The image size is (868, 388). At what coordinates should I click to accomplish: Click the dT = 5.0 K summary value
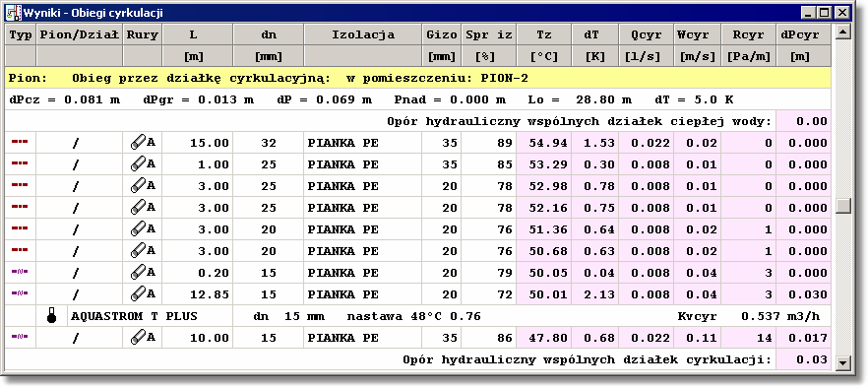[694, 99]
